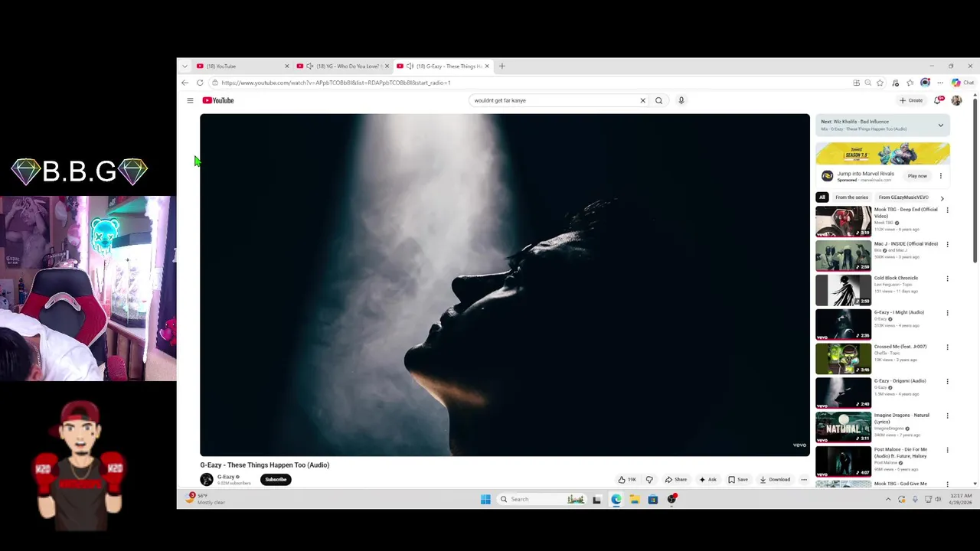The image size is (980, 551).
Task: Click Play now on Marvel Rivals ad
Action: [917, 176]
